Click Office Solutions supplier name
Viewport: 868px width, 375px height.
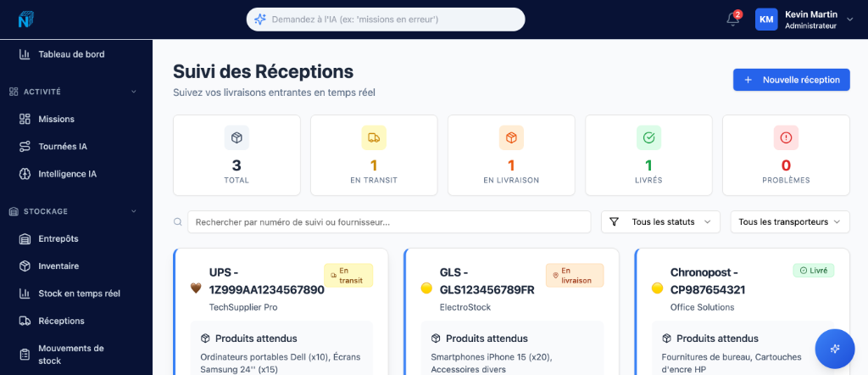(703, 307)
